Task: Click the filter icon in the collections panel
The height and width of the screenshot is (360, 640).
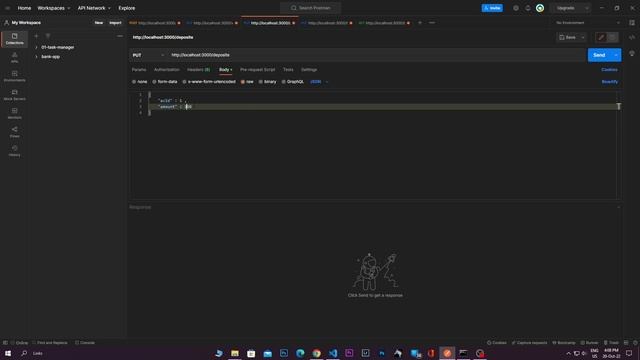Action: tap(48, 36)
